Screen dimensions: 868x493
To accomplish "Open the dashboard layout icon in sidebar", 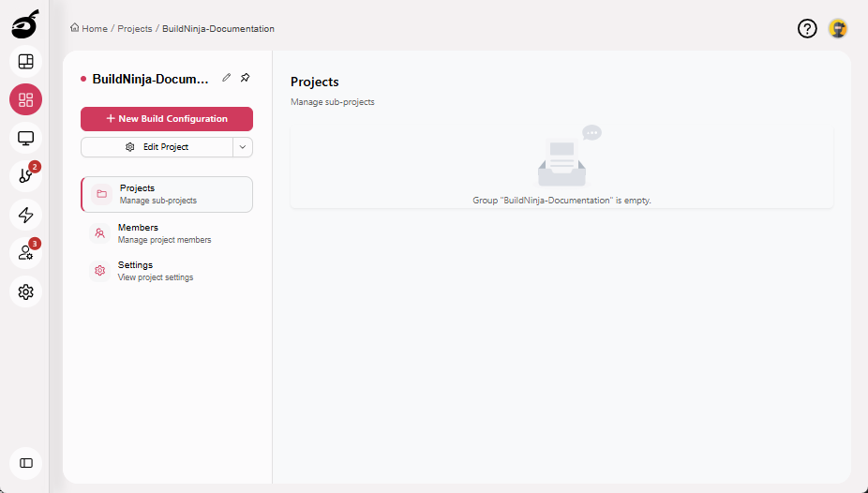I will click(25, 62).
